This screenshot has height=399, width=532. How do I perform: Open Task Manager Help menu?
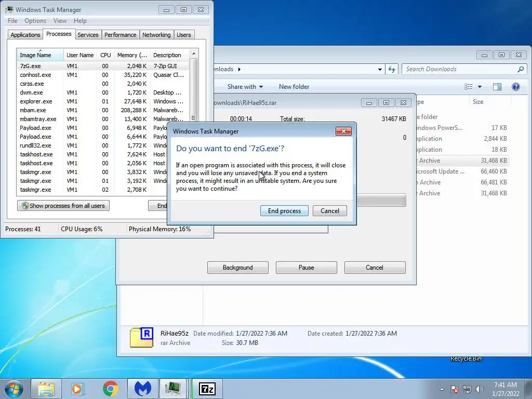tap(81, 21)
